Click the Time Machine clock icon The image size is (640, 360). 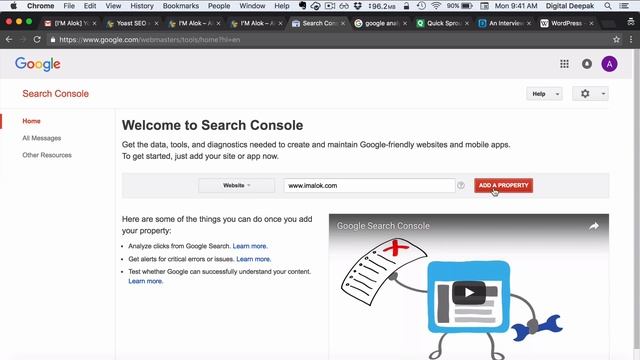point(421,6)
